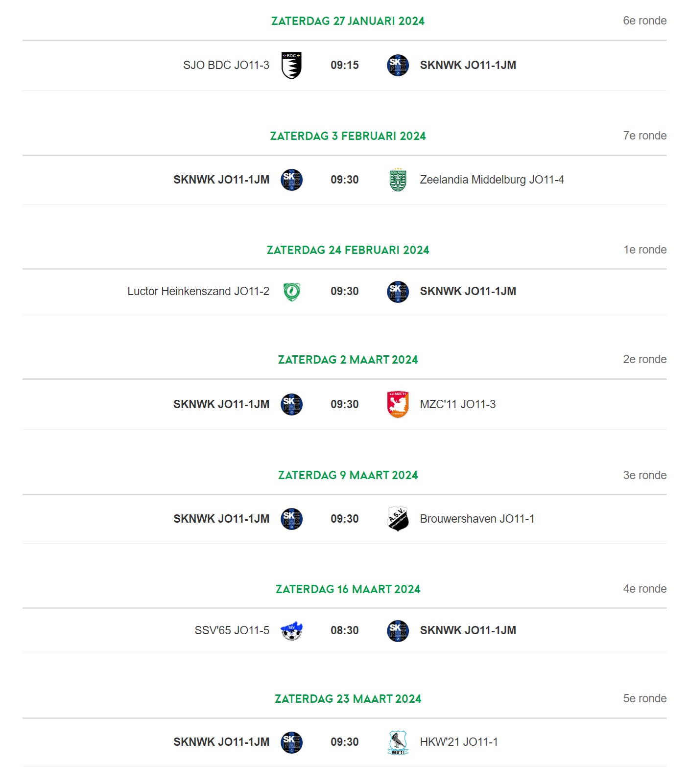Viewport: 689px width, 784px height.
Task: Click the Zaterdag 2 Maart 2024 heading
Action: pos(348,360)
